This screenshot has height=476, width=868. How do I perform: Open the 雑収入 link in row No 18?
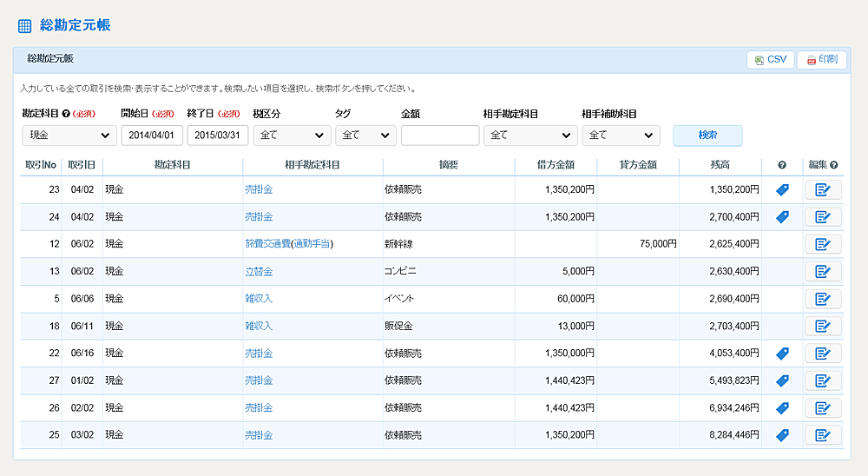[x=259, y=326]
